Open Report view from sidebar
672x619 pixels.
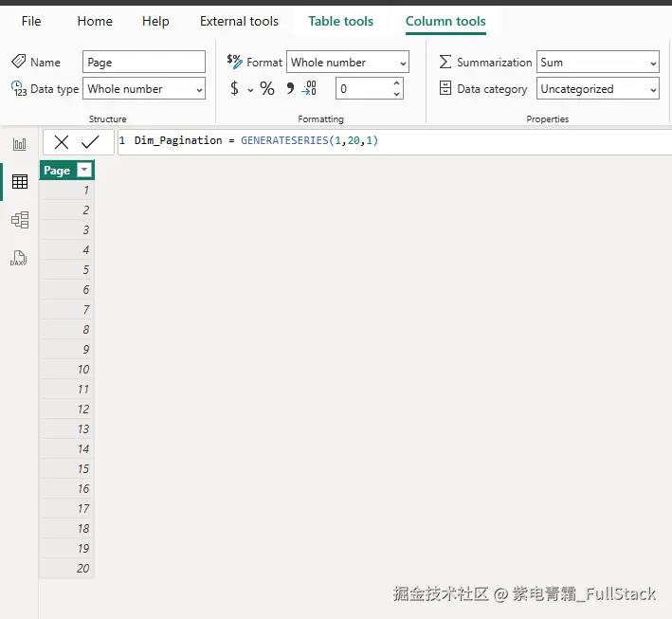click(x=19, y=144)
